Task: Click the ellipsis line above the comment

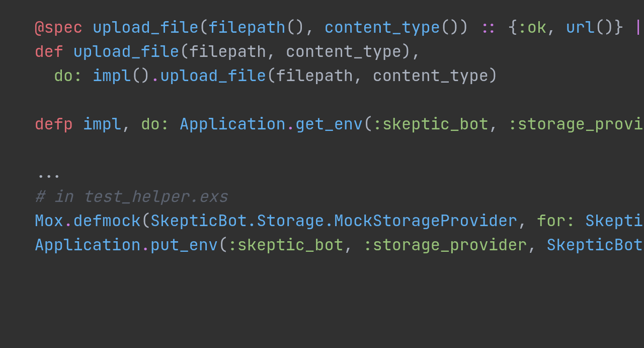Action: [49, 175]
